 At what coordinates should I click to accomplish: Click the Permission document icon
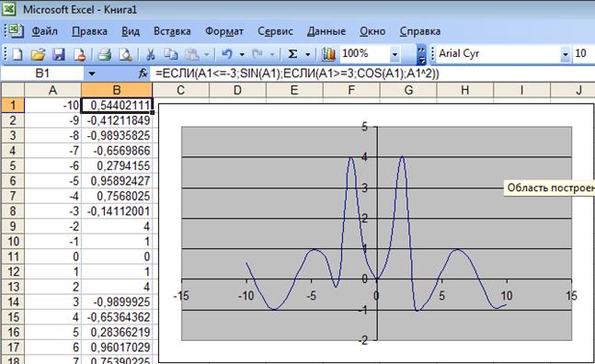click(79, 54)
